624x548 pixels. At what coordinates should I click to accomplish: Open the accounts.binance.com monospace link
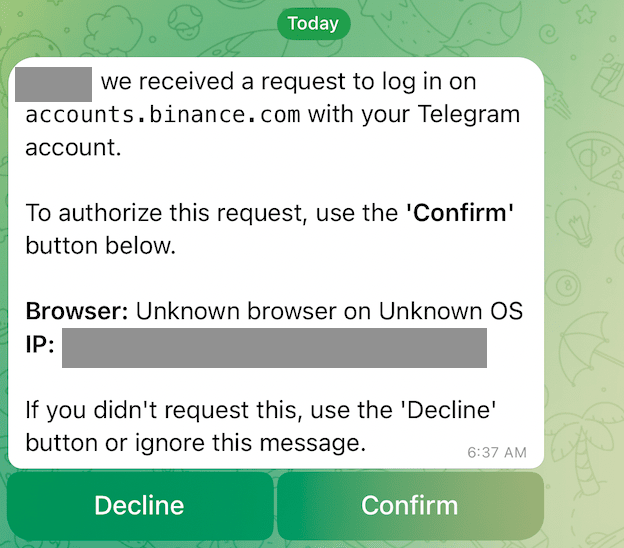163,115
